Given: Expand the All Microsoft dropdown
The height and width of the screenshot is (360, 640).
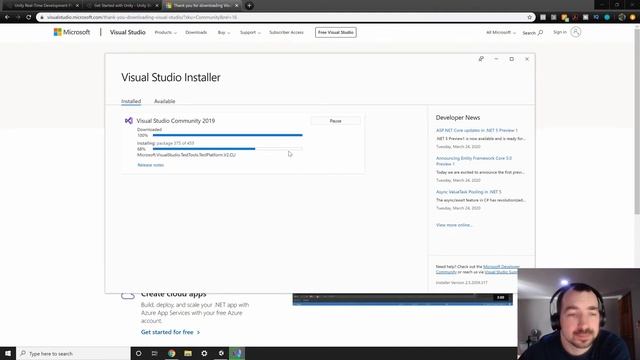Looking at the screenshot, I should click(501, 32).
